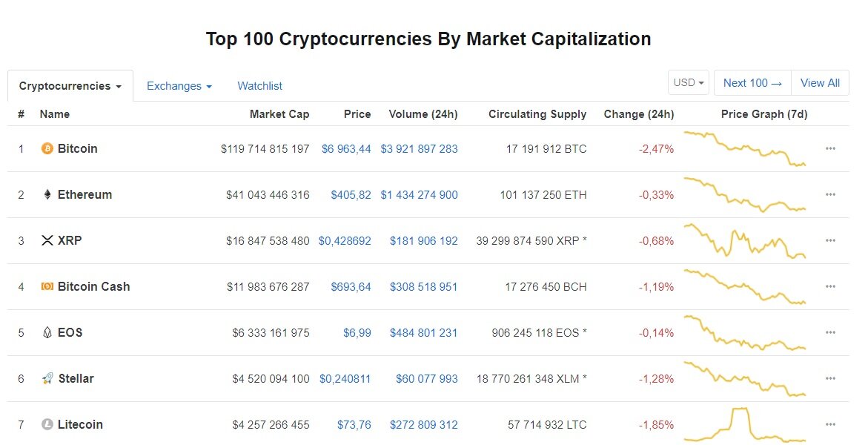Go to the Next 100 cryptocurrencies

[x=752, y=83]
